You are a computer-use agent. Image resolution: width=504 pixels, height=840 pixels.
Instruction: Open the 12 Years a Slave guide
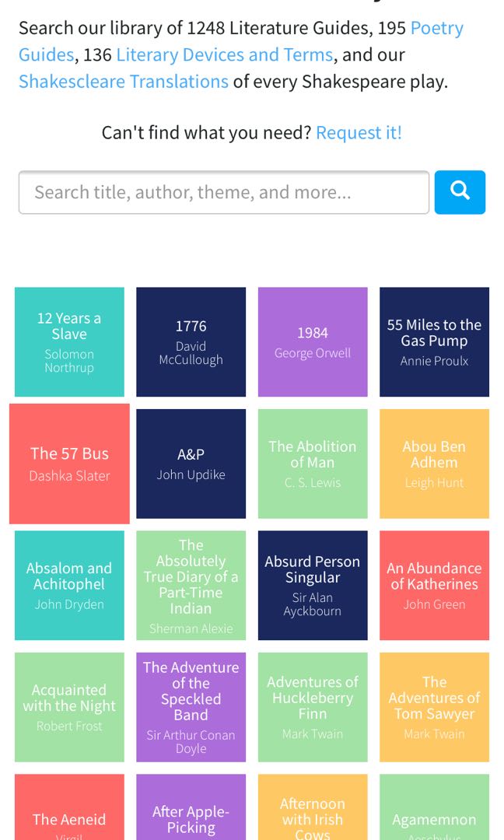tap(68, 342)
